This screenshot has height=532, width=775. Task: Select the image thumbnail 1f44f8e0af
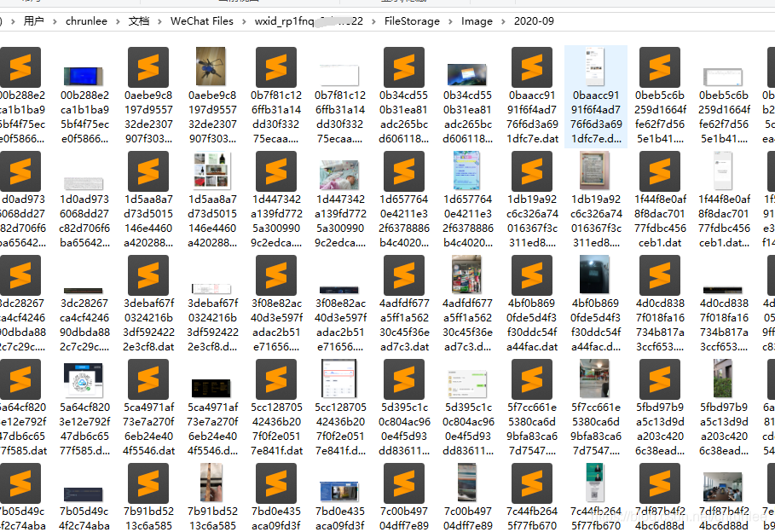click(x=723, y=171)
